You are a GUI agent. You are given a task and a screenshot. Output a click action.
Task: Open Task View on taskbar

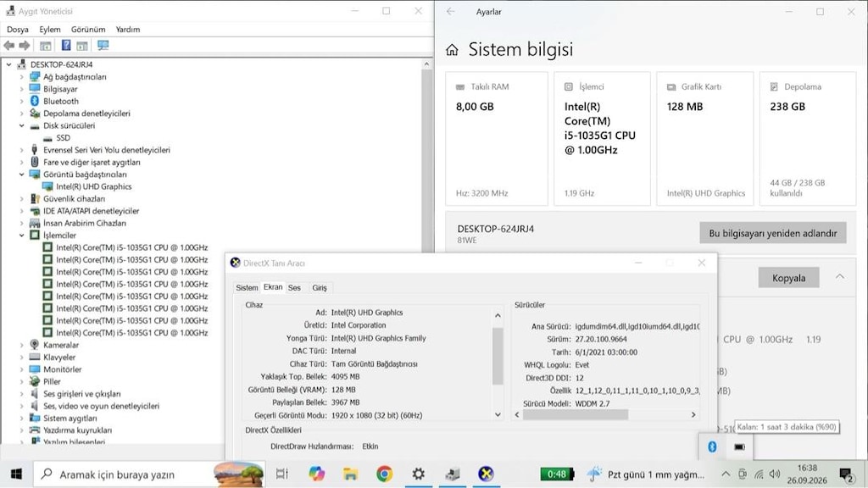click(x=281, y=474)
